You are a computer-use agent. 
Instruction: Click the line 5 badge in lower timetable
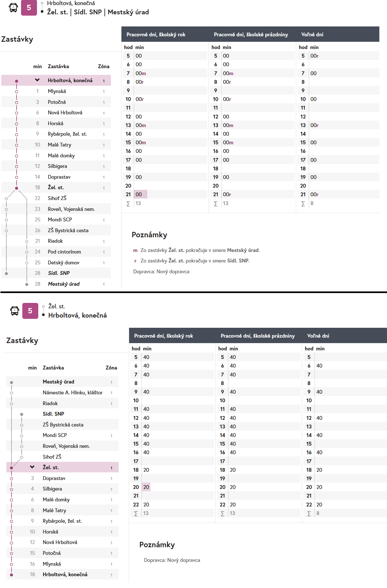30,311
